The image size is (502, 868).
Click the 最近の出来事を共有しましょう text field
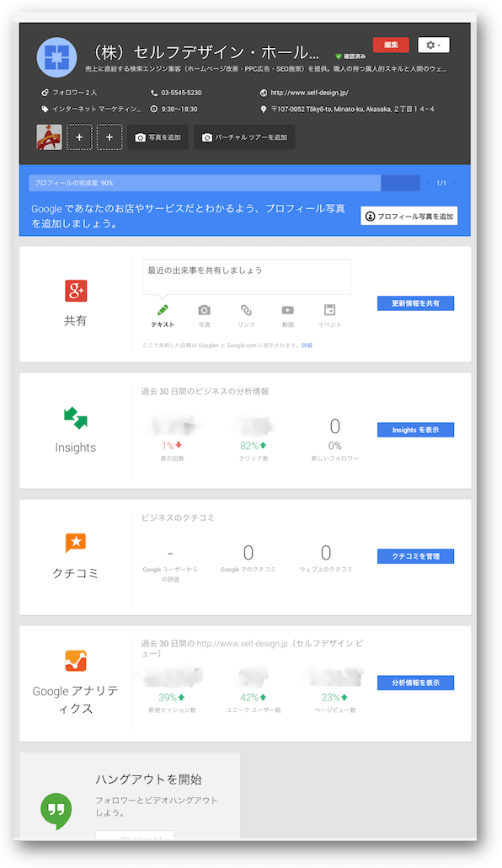click(x=246, y=276)
